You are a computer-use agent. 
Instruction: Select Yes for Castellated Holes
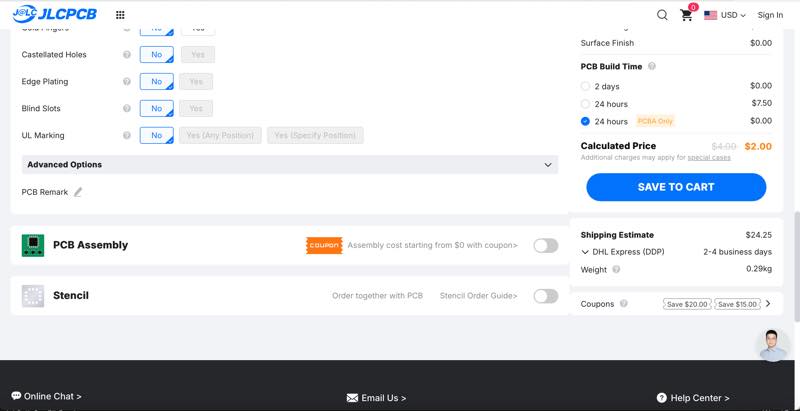(x=198, y=55)
